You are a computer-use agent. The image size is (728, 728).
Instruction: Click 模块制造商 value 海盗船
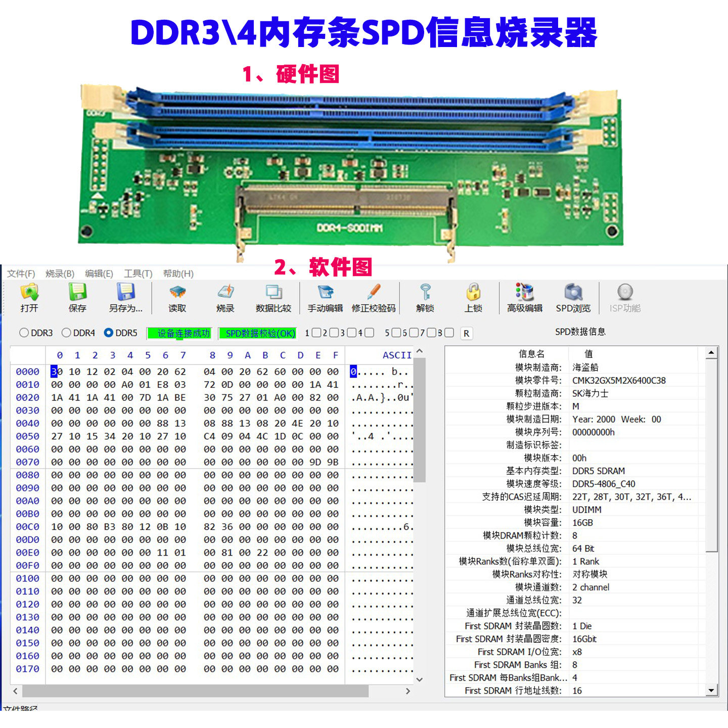click(x=585, y=368)
